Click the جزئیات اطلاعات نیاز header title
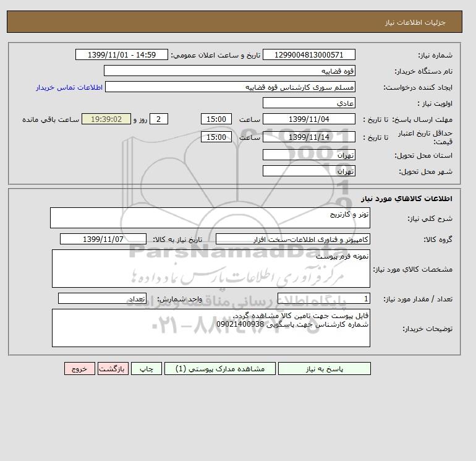 [415, 22]
